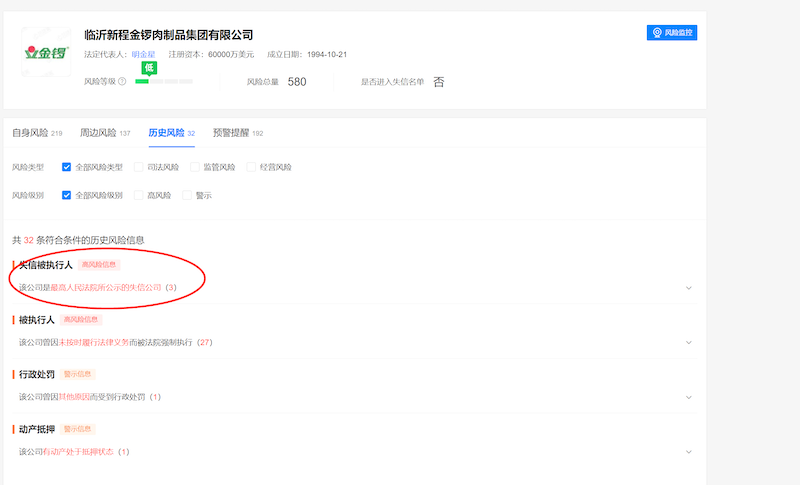The height and width of the screenshot is (485, 800).
Task: Switch to 自身风险 tab
Action: pos(37,133)
